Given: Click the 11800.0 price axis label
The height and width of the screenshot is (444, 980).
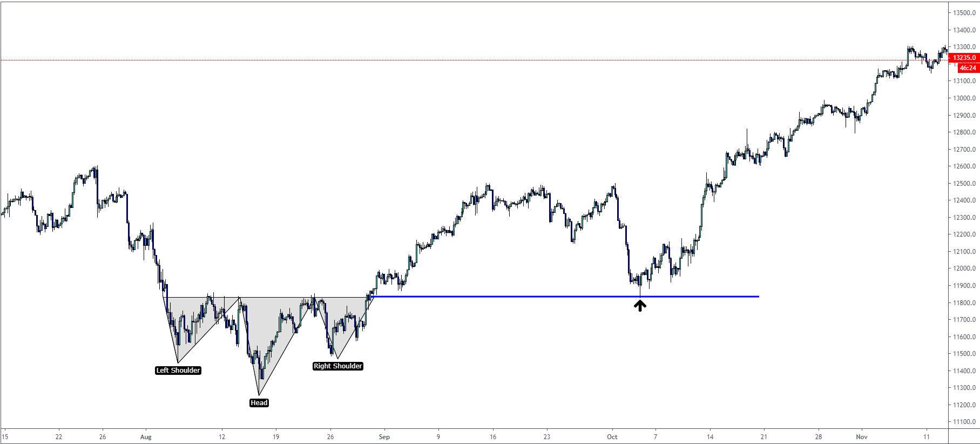Looking at the screenshot, I should click(964, 303).
